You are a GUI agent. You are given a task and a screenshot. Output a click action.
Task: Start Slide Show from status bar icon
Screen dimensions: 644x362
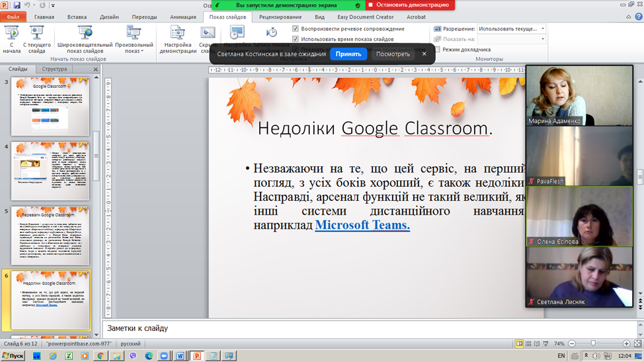[545, 344]
